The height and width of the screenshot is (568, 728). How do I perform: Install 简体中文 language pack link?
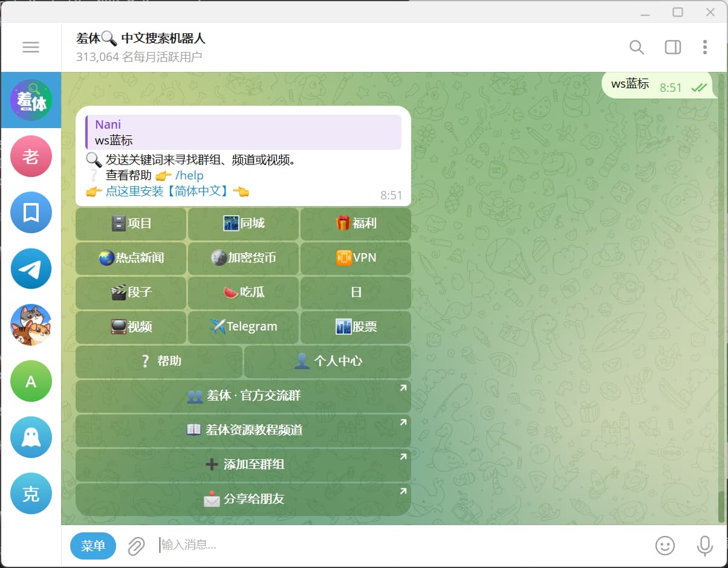coord(167,192)
